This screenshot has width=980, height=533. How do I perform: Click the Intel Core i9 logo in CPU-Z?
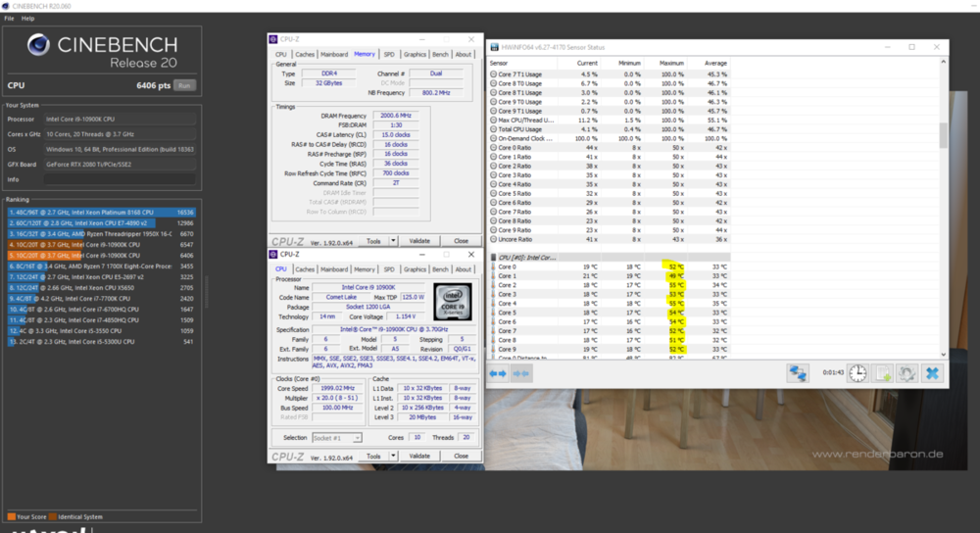[x=453, y=302]
